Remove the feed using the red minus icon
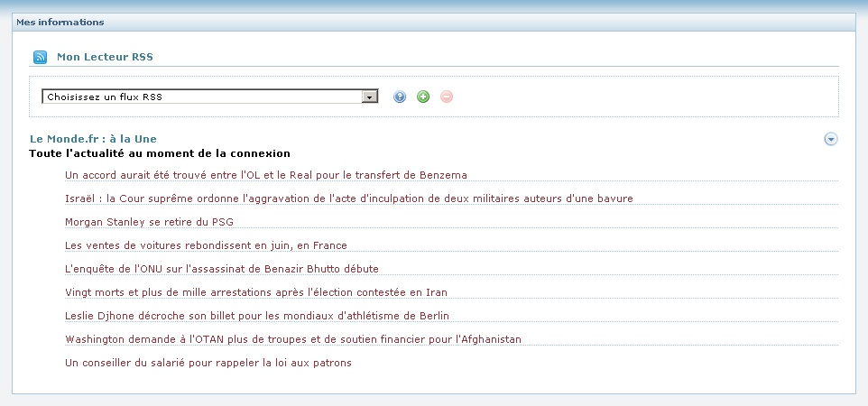 click(447, 97)
